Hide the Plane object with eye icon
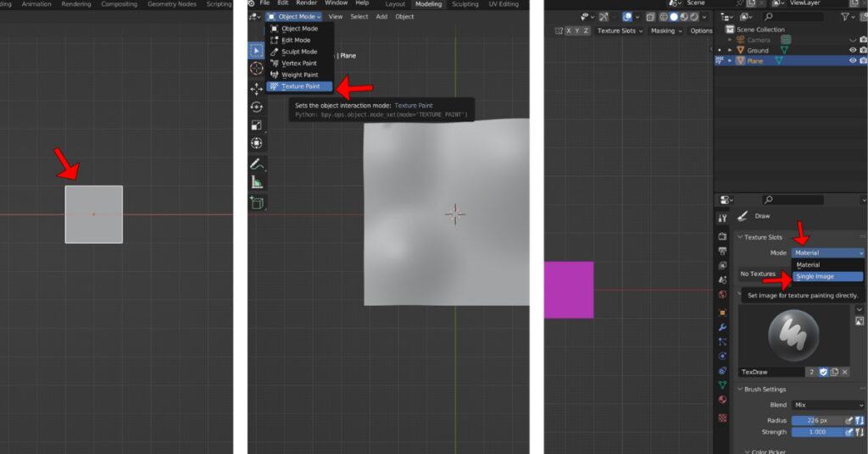This screenshot has height=454, width=868. [x=853, y=61]
